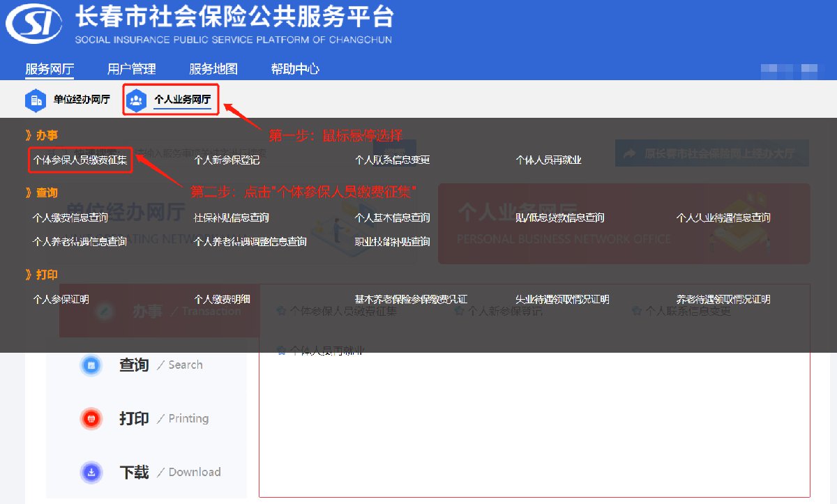
Task: Choose 个体人员再就业 from the menu
Action: click(548, 160)
